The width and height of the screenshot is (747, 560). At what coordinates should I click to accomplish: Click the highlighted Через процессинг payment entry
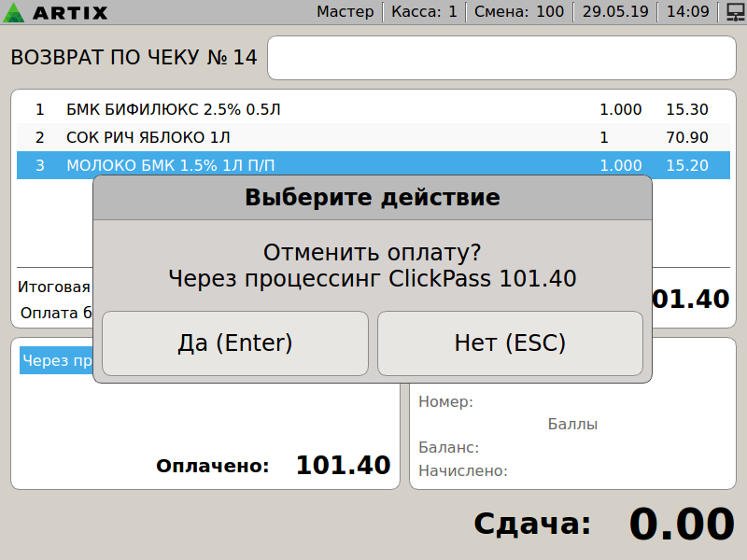tap(56, 361)
